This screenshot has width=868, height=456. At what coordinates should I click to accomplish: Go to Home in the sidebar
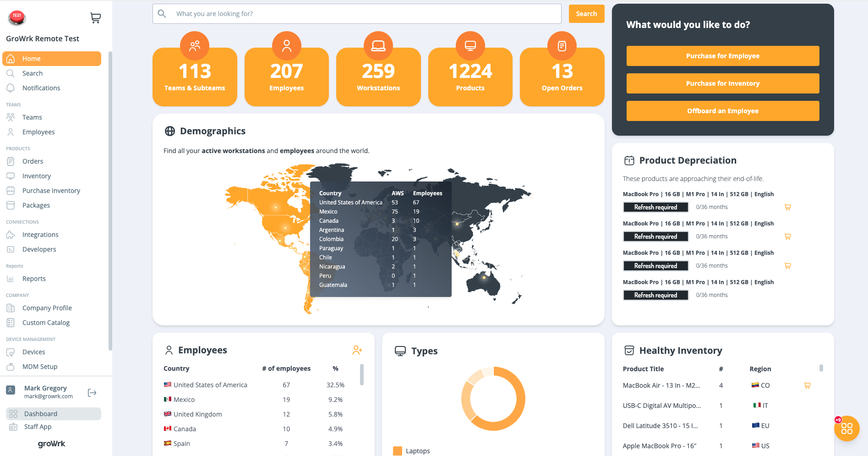click(52, 59)
